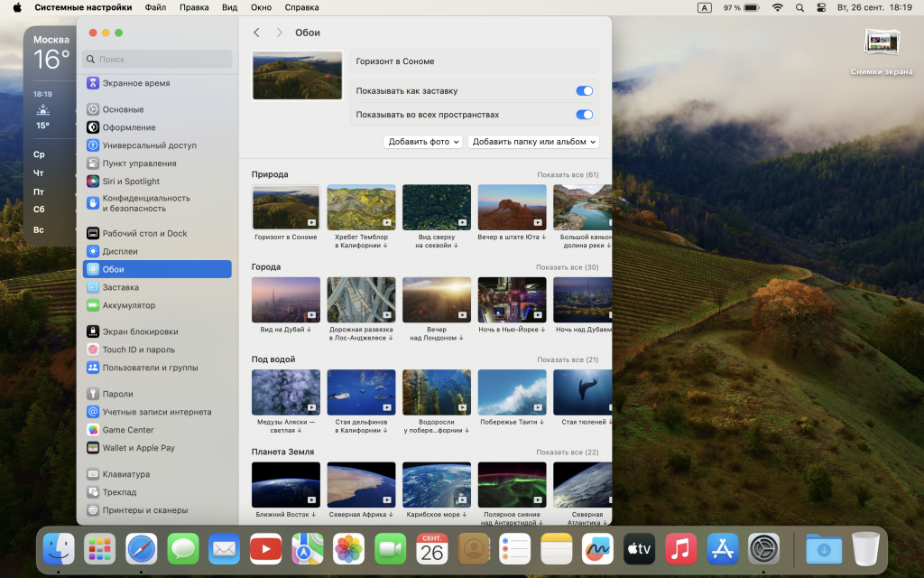The height and width of the screenshot is (578, 924).
Task: Open the Правка menu
Action: tap(194, 7)
